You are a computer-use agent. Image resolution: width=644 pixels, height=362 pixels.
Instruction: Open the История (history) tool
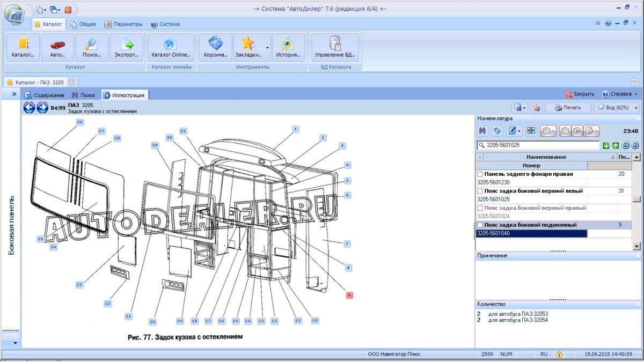pyautogui.click(x=288, y=47)
